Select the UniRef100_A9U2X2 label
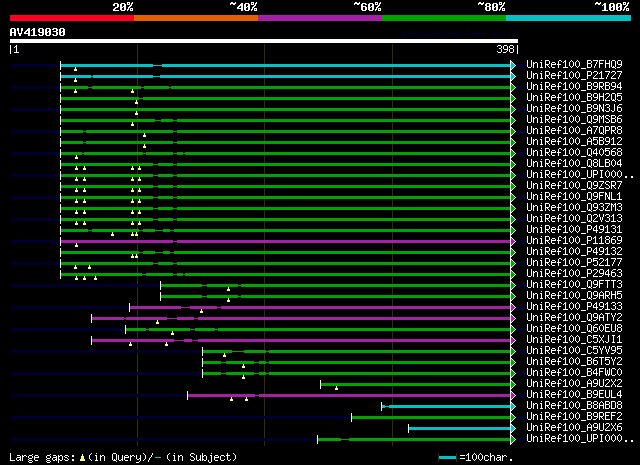Screen dimensions: 640x465 click(574, 384)
